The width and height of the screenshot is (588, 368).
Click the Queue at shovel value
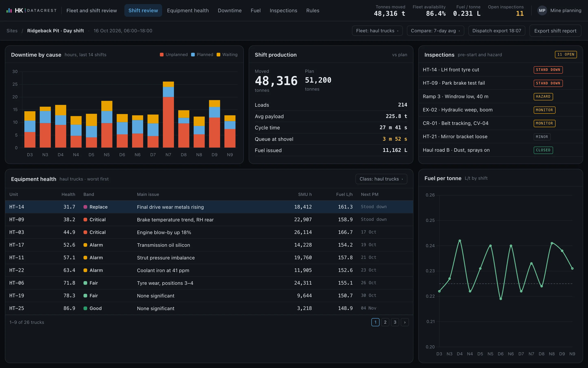395,139
